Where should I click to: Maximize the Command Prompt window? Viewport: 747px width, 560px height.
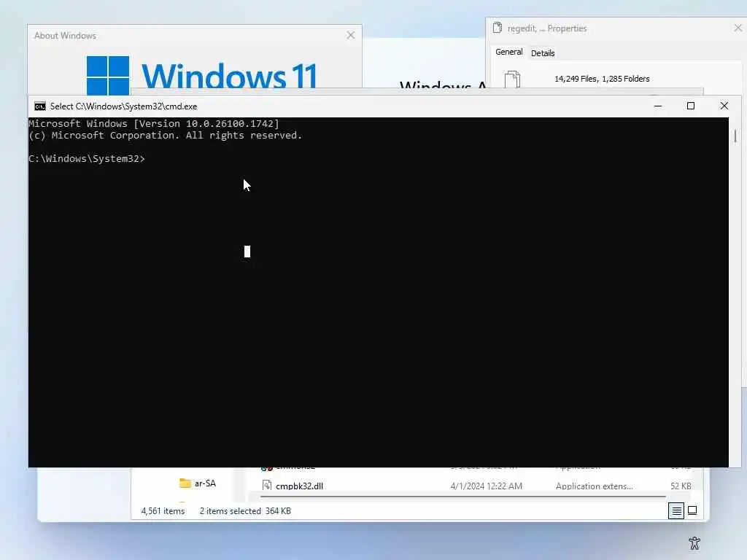pos(691,106)
